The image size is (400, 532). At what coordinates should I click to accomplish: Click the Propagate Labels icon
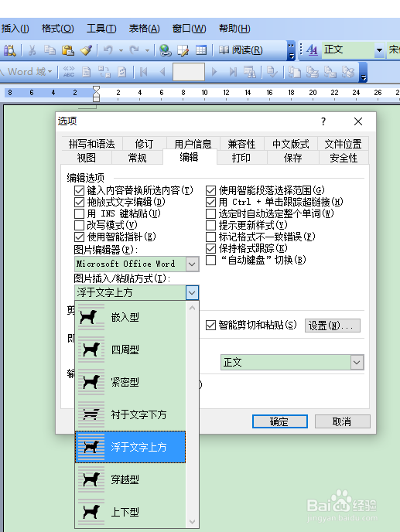pyautogui.click(x=122, y=72)
